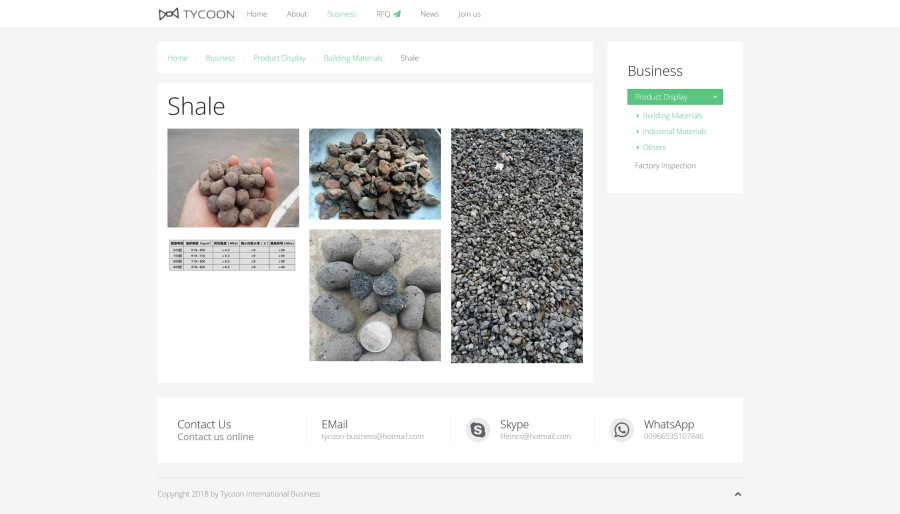The height and width of the screenshot is (514, 900).
Task: Click the RFQ paper plane icon
Action: click(x=397, y=14)
